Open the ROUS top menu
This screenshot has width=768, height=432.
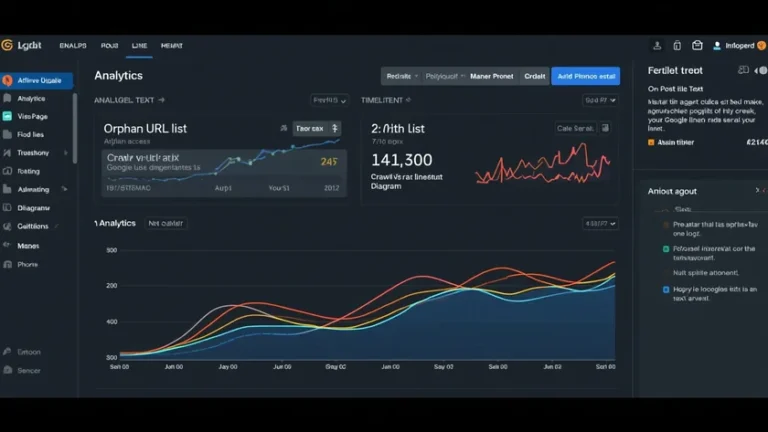[110, 46]
